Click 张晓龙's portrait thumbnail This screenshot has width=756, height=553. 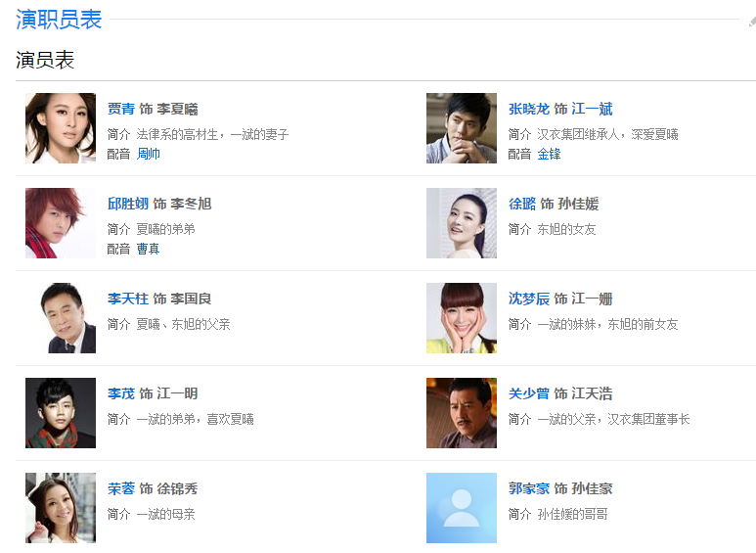click(x=462, y=128)
